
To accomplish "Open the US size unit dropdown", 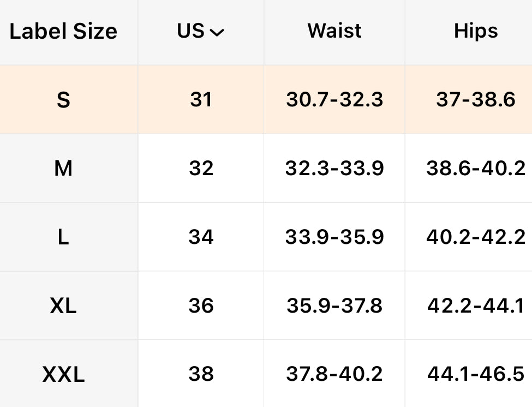I will (x=201, y=32).
